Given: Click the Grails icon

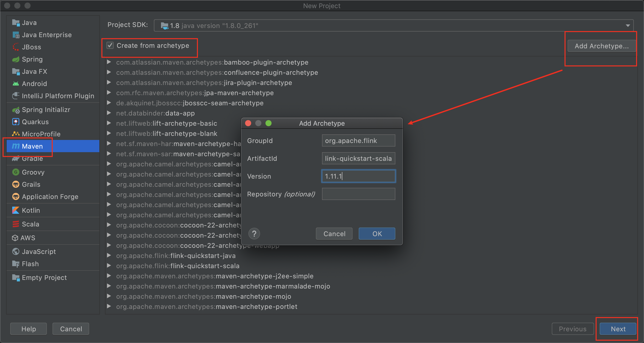Looking at the screenshot, I should point(16,184).
